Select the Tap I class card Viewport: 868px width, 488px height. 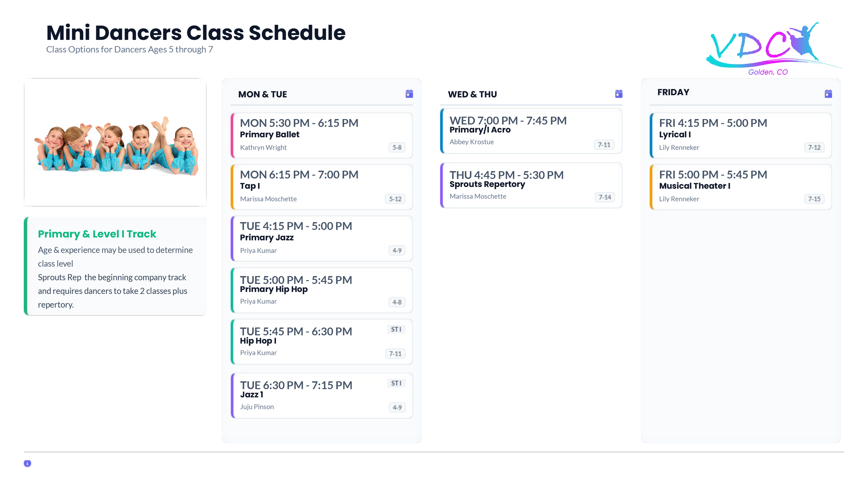pyautogui.click(x=322, y=187)
